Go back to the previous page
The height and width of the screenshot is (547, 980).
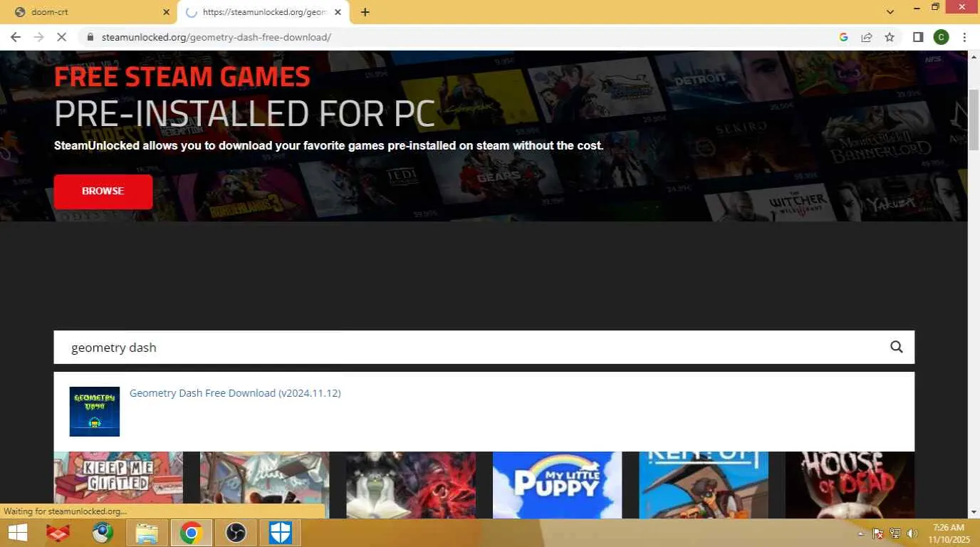point(16,37)
